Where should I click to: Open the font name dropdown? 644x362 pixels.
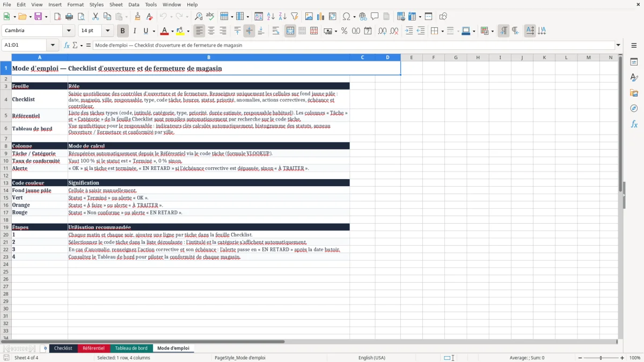[69, 31]
